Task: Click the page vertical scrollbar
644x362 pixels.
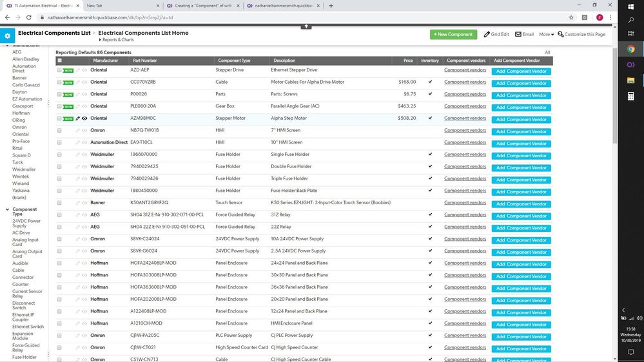Action: [x=614, y=95]
